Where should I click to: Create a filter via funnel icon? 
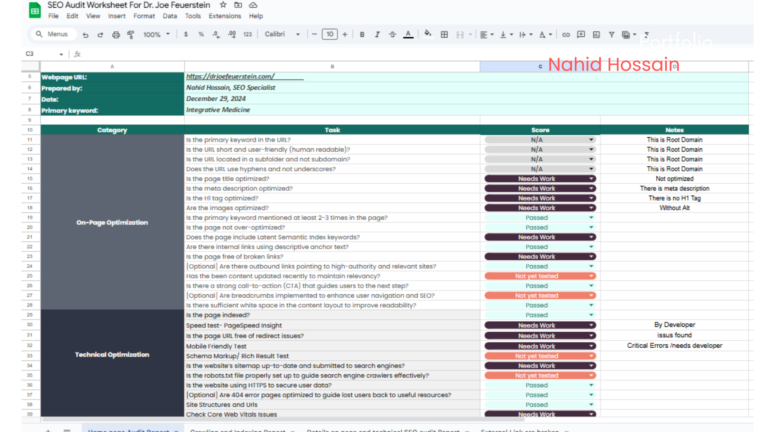click(611, 35)
